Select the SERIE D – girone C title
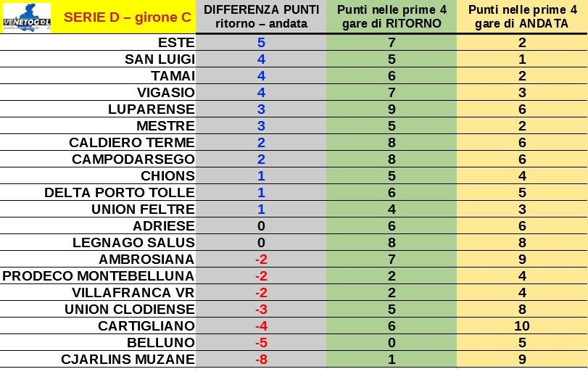This screenshot has width=588, height=369. (x=128, y=17)
